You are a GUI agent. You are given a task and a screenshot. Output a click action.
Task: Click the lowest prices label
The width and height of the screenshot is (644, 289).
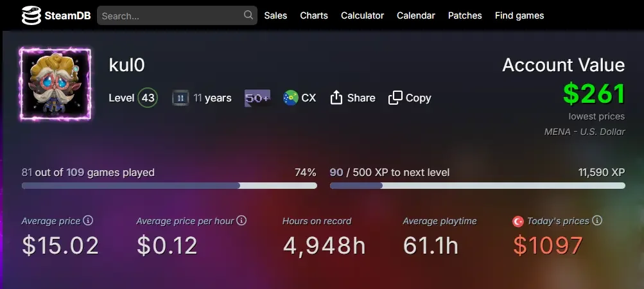coord(596,116)
